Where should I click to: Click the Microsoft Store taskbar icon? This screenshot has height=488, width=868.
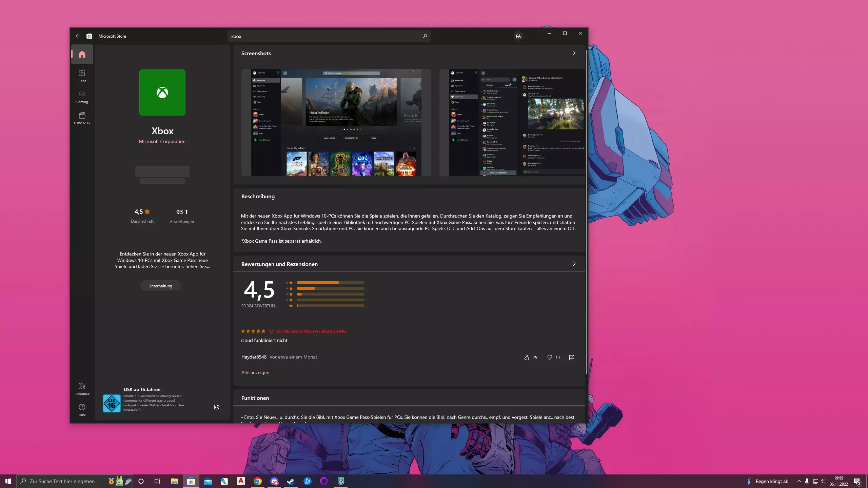pyautogui.click(x=191, y=481)
